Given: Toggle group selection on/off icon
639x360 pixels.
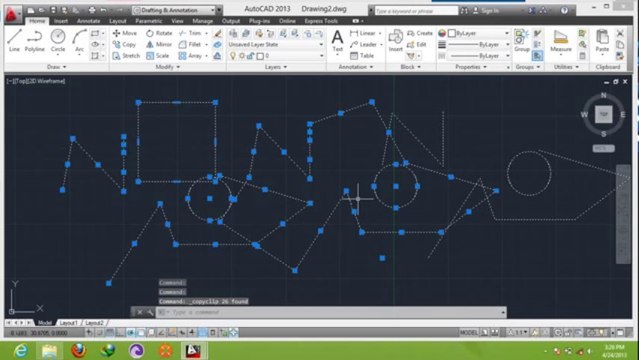Looking at the screenshot, I should click(537, 55).
